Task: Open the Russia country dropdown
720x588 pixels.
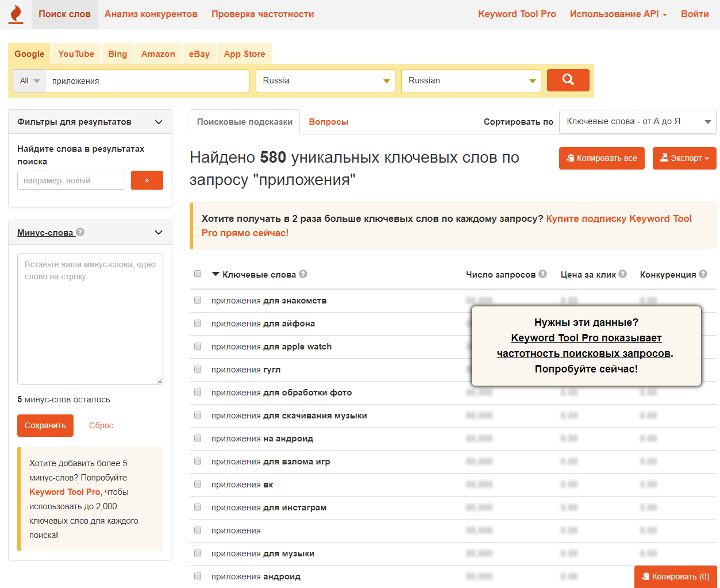Action: point(325,80)
